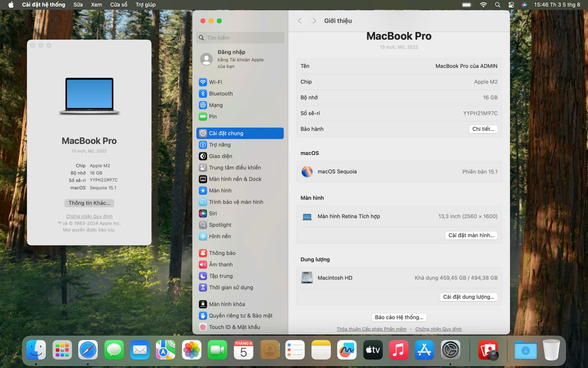Open Pin battery settings
The height and width of the screenshot is (368, 588).
point(240,116)
